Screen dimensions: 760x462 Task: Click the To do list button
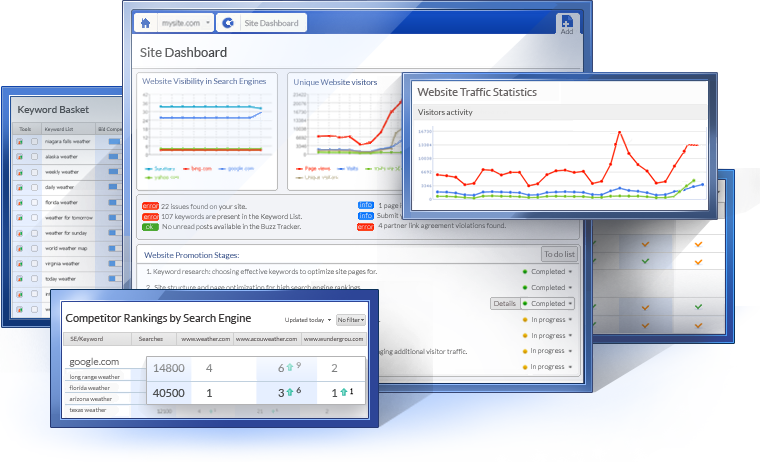pos(559,254)
